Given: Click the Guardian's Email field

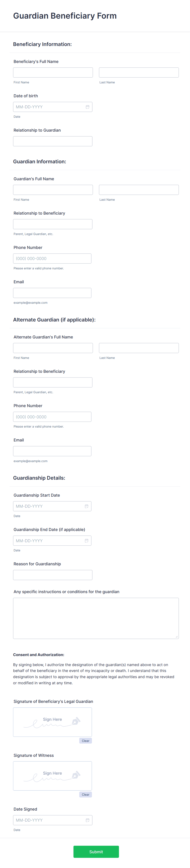Looking at the screenshot, I should (x=52, y=292).
